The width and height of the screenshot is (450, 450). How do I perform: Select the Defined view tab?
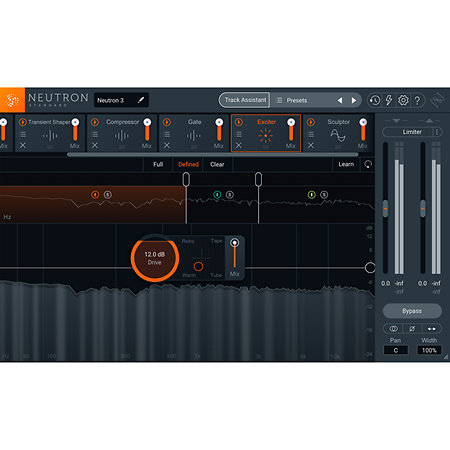188,164
